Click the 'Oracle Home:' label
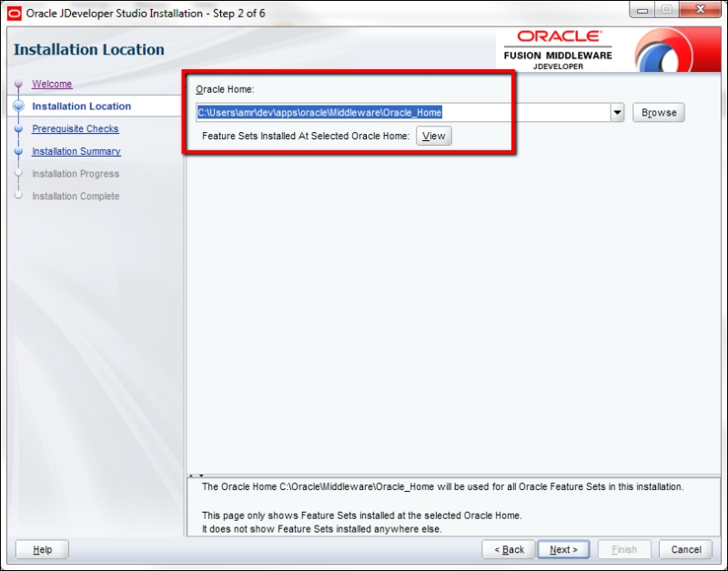 tap(225, 89)
